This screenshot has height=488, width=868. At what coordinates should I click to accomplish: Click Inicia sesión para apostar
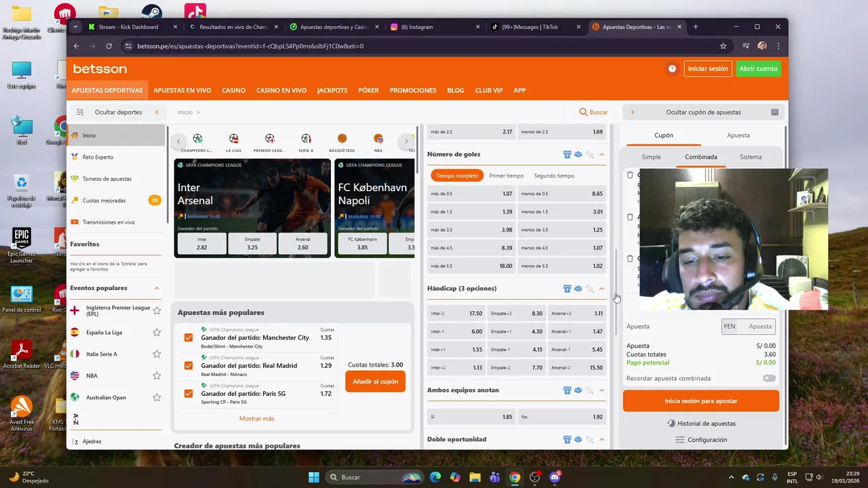point(701,401)
